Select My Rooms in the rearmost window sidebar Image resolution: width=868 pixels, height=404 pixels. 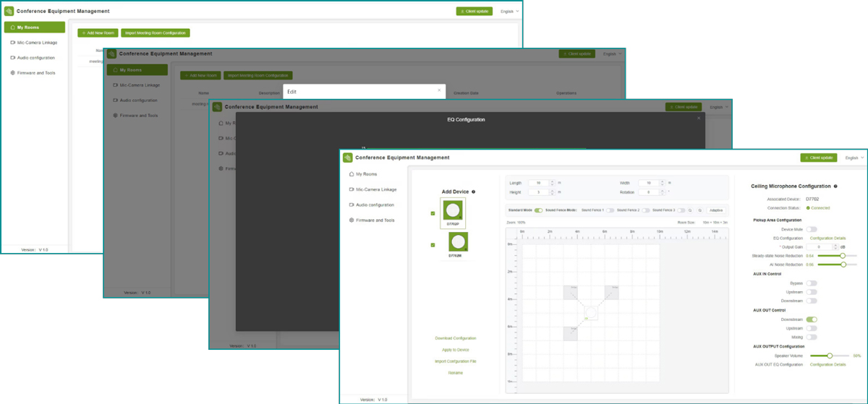tap(35, 27)
